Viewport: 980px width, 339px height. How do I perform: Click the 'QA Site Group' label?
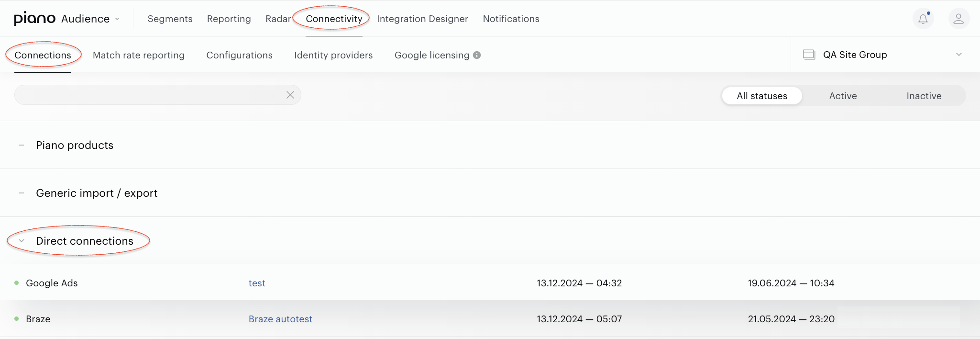pyautogui.click(x=855, y=55)
